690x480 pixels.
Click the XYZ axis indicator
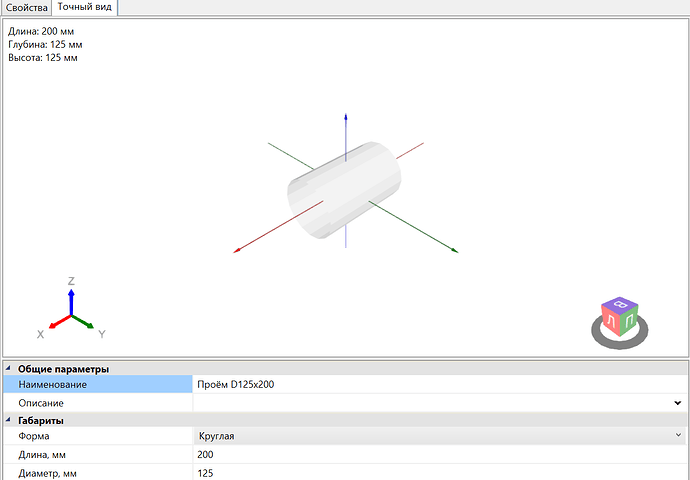71,310
